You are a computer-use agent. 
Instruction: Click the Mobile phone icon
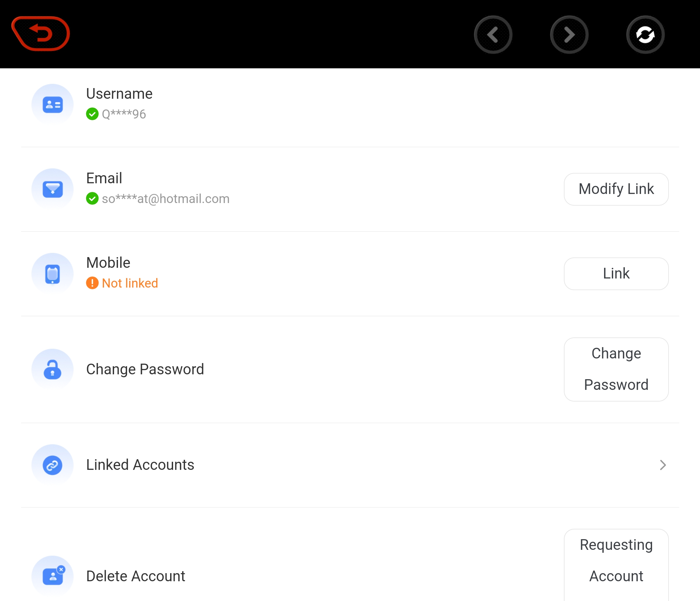click(52, 274)
